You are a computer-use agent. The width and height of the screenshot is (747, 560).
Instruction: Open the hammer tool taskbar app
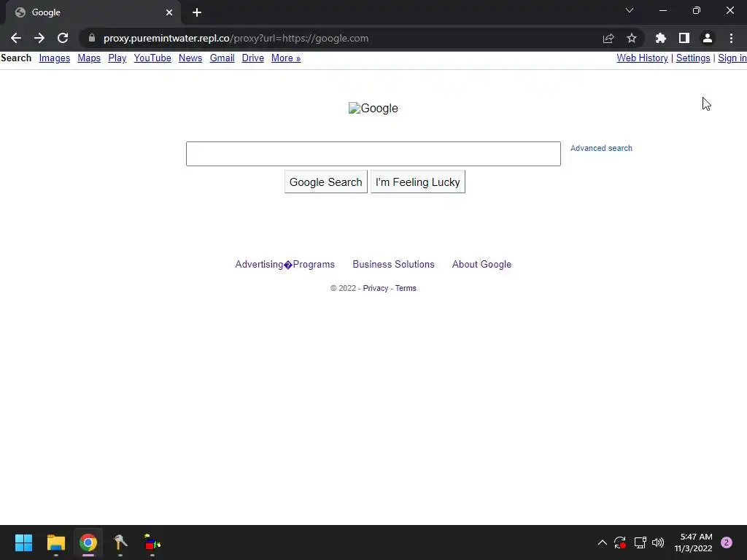[120, 542]
